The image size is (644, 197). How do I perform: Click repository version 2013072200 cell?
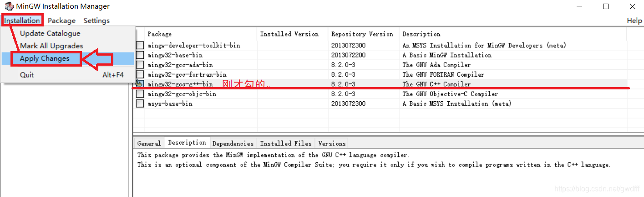coord(348,55)
